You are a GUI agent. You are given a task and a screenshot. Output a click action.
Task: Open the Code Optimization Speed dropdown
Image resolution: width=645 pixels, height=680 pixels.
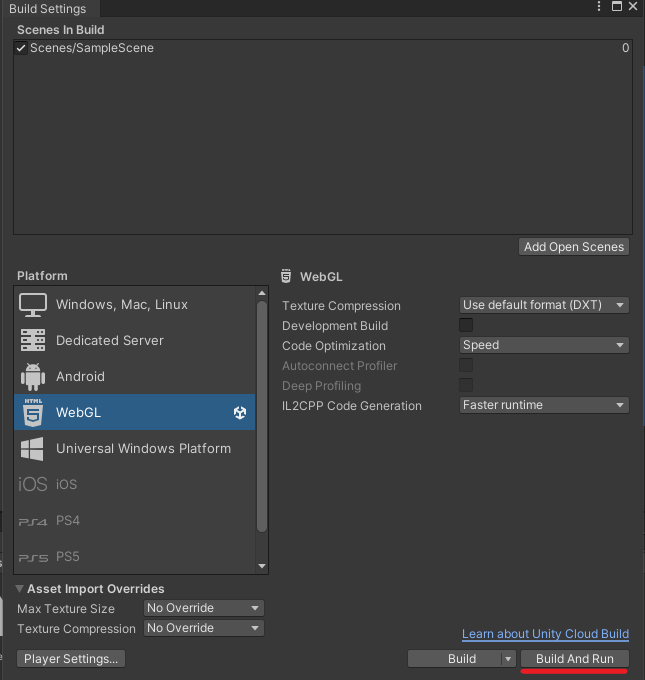point(544,345)
